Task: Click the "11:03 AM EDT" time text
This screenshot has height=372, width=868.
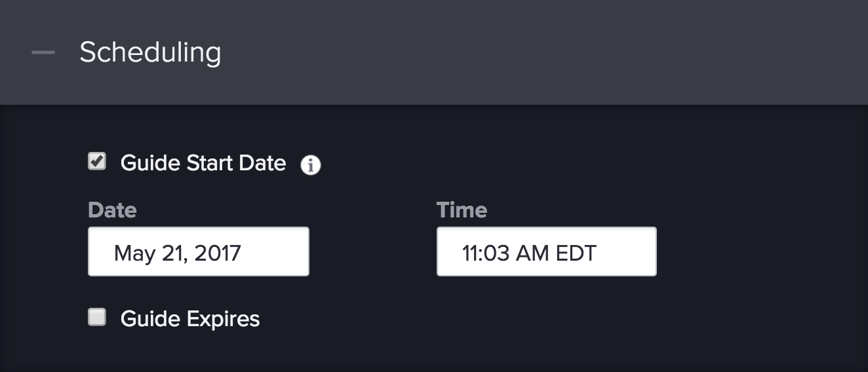Action: click(529, 253)
